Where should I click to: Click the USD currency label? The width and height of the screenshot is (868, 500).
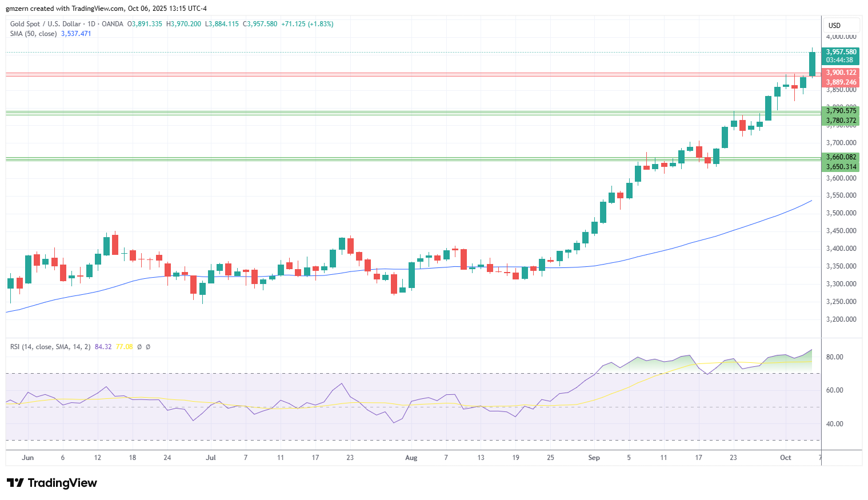click(x=835, y=25)
